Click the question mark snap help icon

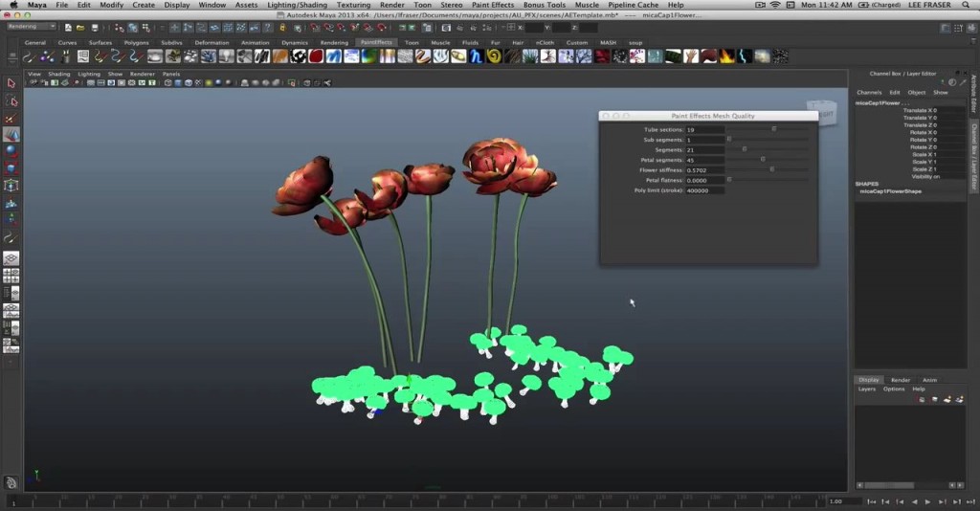click(x=268, y=28)
